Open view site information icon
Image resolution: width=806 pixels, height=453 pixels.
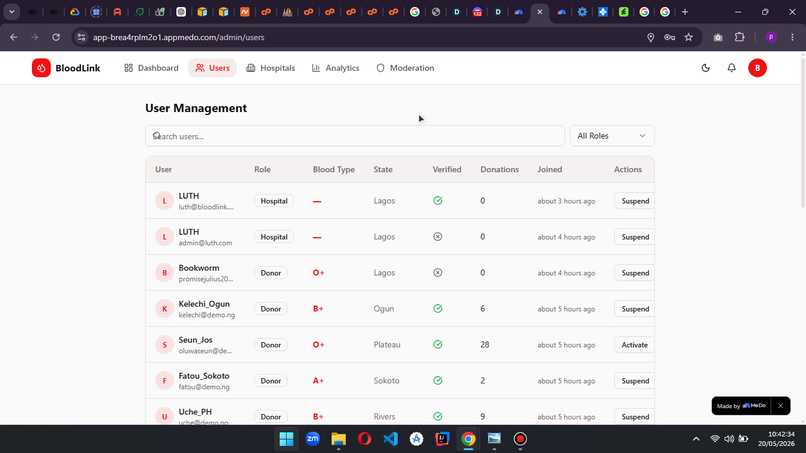click(81, 37)
